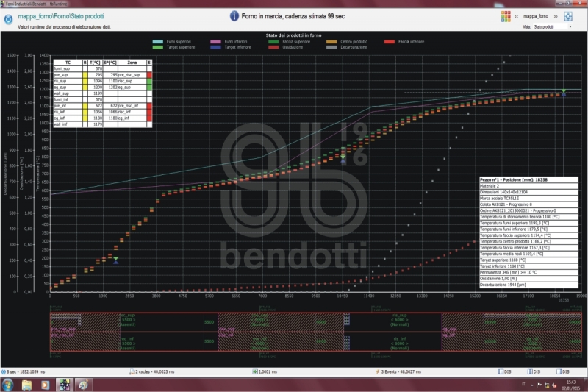Click the previous page double-arrow button

(x=518, y=15)
